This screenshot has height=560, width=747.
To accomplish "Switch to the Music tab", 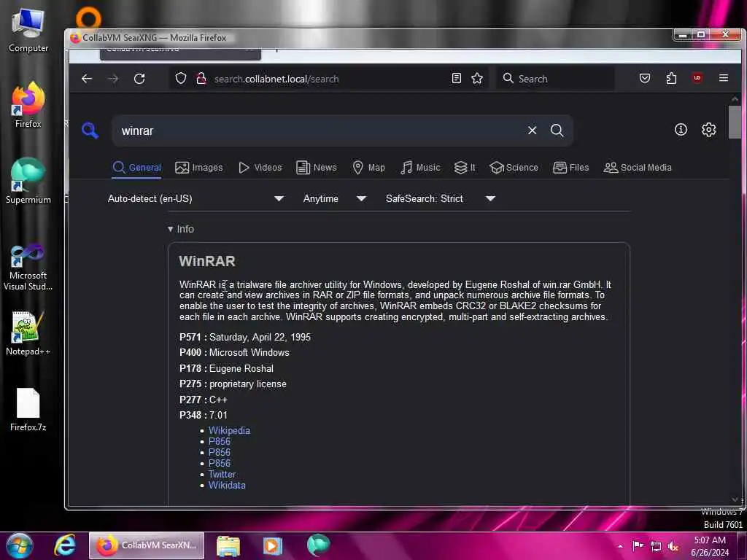I will (420, 168).
